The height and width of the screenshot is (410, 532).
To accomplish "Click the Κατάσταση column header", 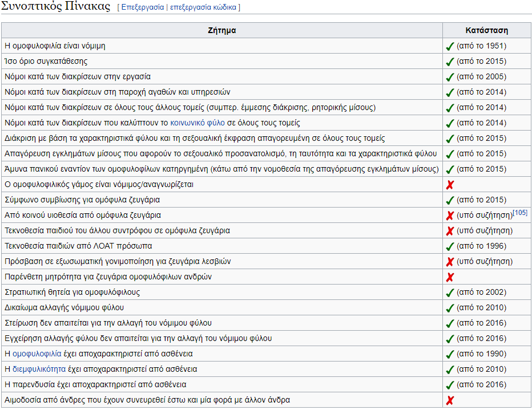I will click(486, 30).
